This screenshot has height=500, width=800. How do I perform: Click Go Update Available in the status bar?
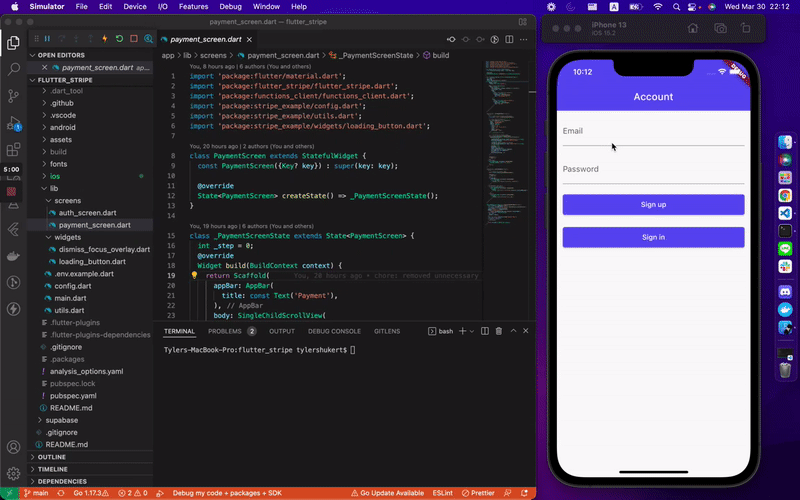coord(387,493)
